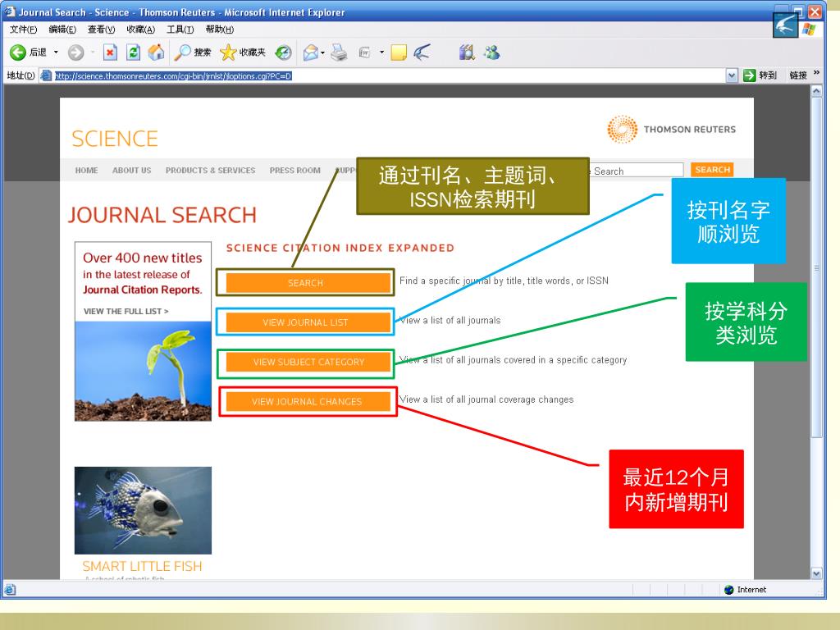Screen dimensions: 840x630
Task: Click the blue bird icon near title bar
Action: 785,25
